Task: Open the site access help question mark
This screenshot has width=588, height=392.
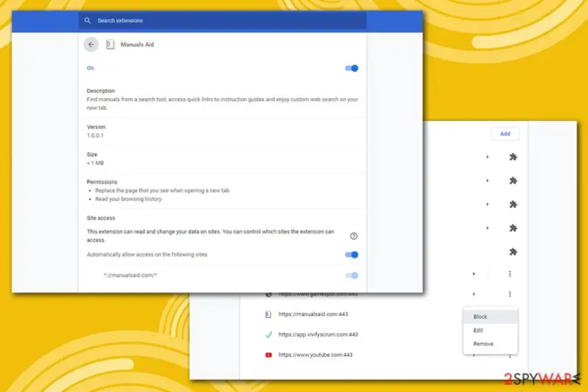Action: point(354,236)
